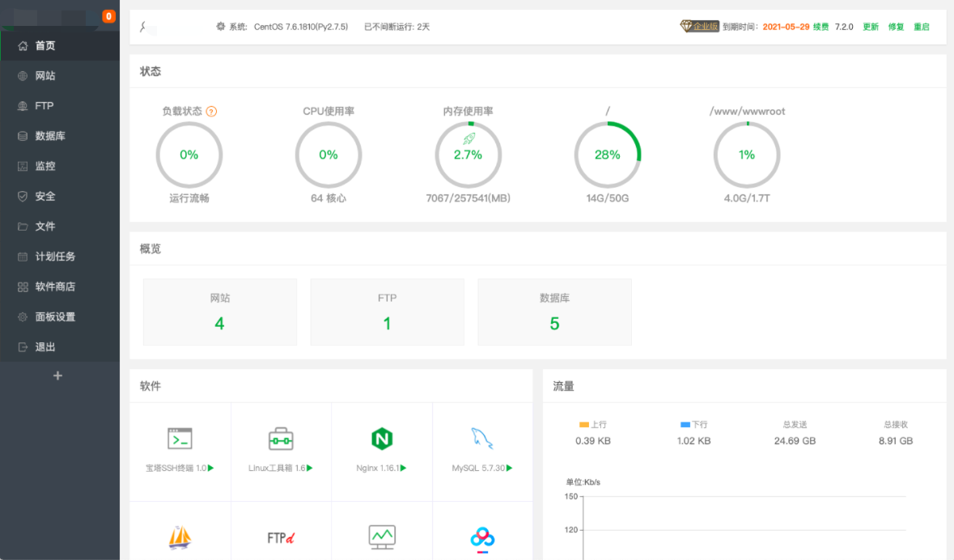Click the rocket icon in memory gauge
This screenshot has height=560, width=954.
469,138
